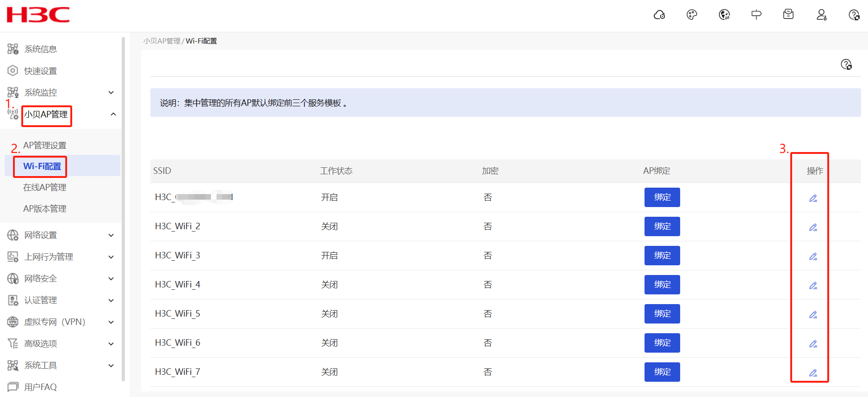Viewport: 868px width, 397px height.
Task: Click 绑定 button for first H3C_ SSID
Action: [x=662, y=197]
